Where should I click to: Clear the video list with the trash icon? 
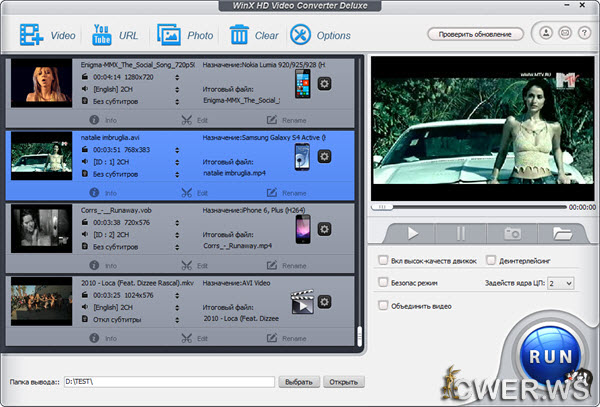(x=253, y=35)
